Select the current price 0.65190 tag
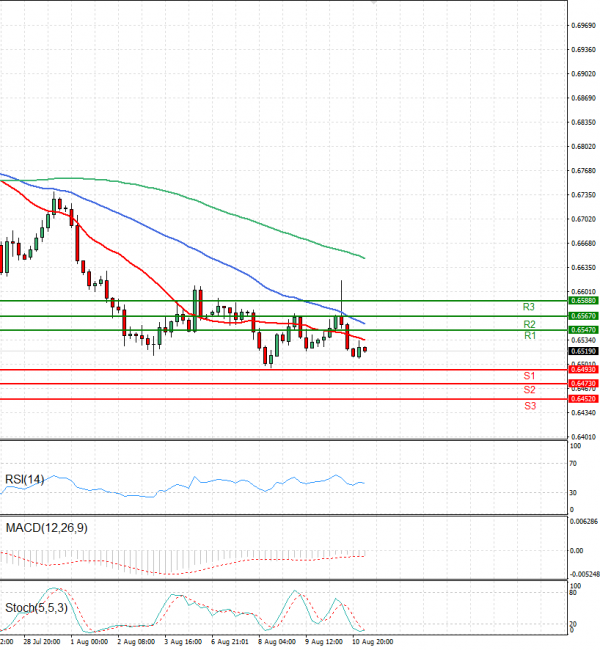The height and width of the screenshot is (650, 600). (x=583, y=352)
